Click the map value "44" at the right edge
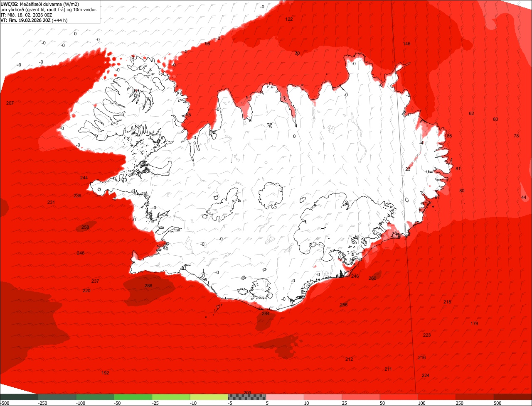Image resolution: width=532 pixels, height=406 pixels. (524, 197)
